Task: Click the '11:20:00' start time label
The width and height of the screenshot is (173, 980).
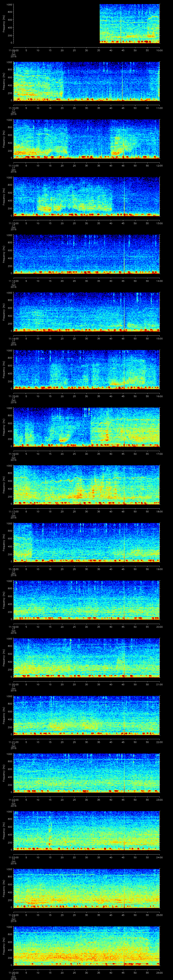Action: click(14, 684)
